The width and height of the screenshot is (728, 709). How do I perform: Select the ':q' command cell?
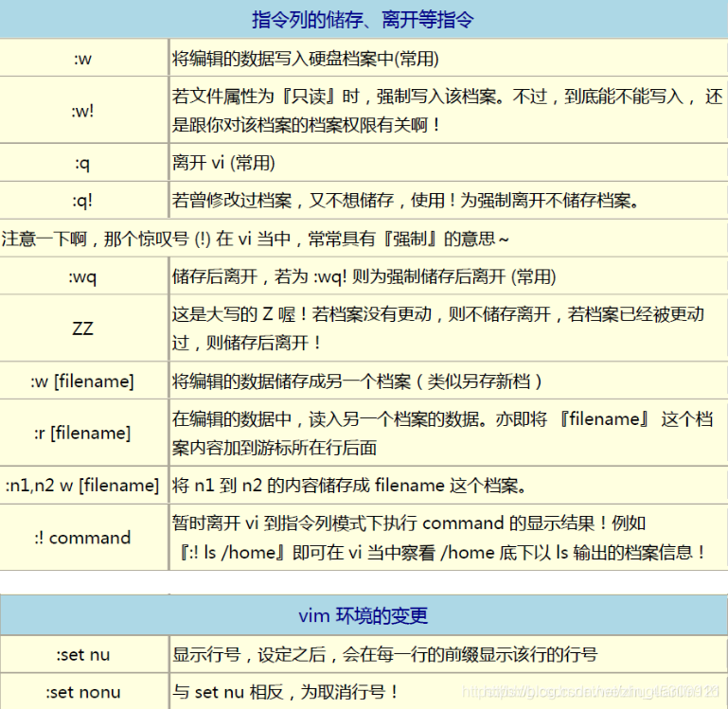(83, 163)
